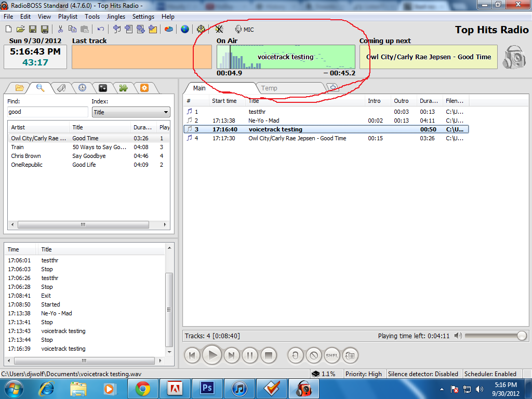This screenshot has height=399, width=532.
Task: Click the On Air waveform progress display
Action: tap(286, 57)
